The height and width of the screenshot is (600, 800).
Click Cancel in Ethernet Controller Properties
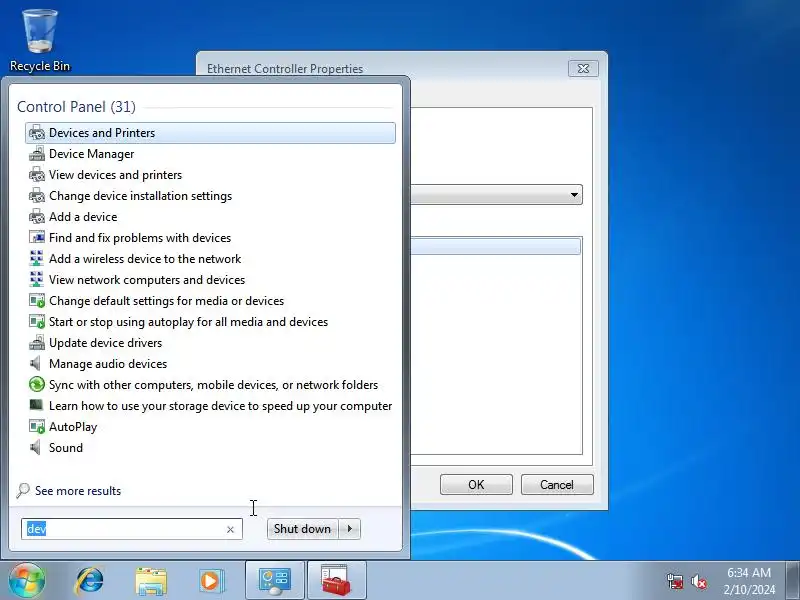click(557, 485)
